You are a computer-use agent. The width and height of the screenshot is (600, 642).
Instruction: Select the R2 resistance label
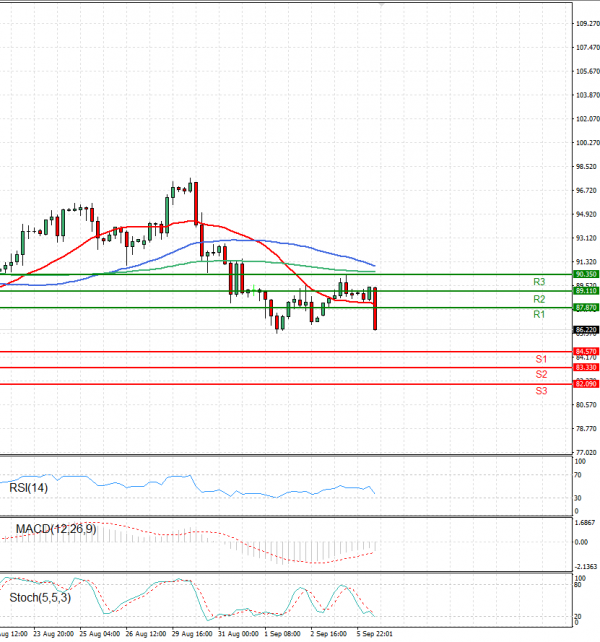point(539,299)
